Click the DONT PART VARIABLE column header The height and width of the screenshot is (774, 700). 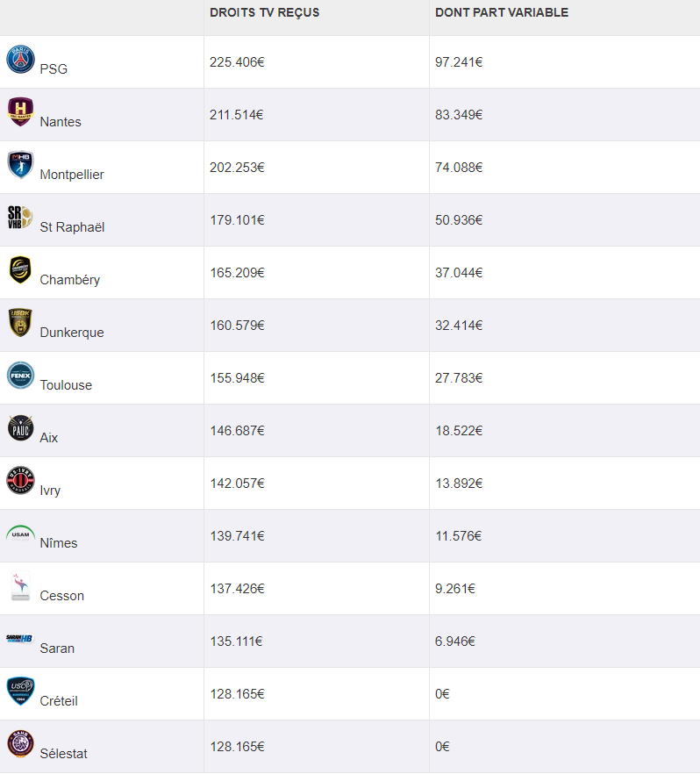[502, 12]
